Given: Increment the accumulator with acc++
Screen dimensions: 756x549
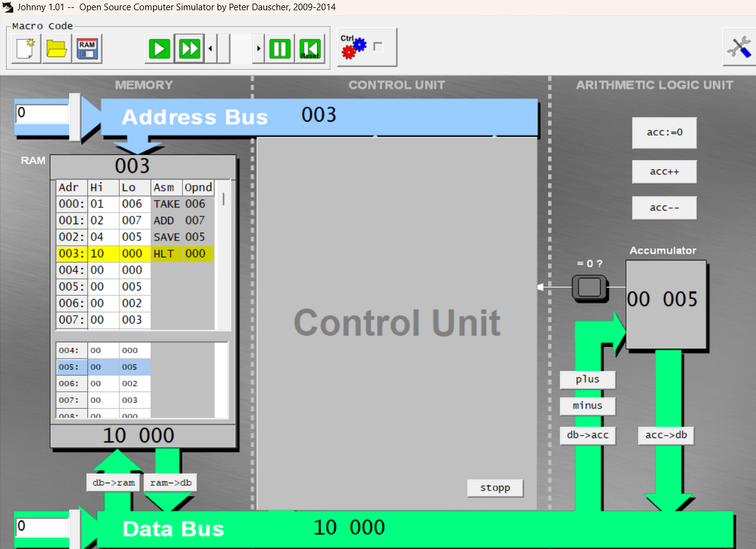Looking at the screenshot, I should pos(664,172).
